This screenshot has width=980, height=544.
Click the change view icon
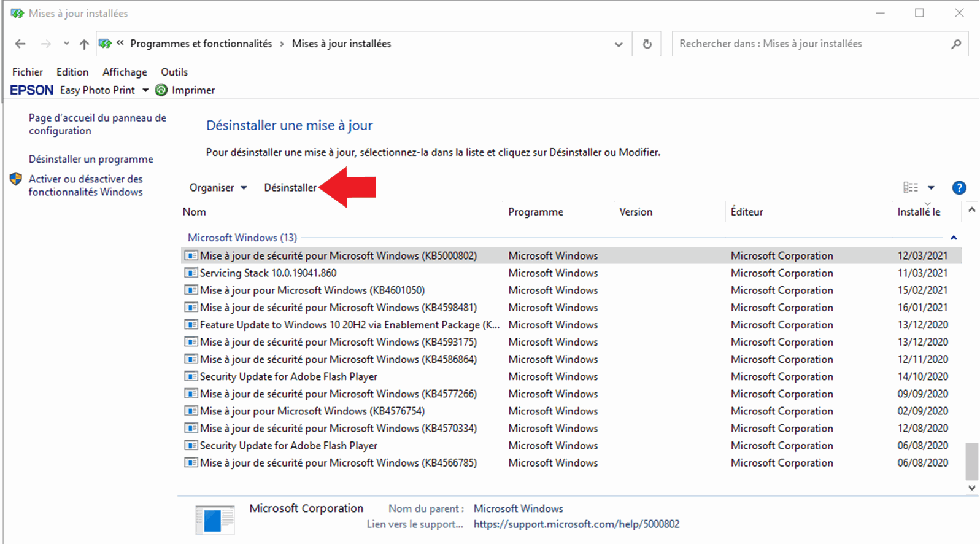(911, 188)
